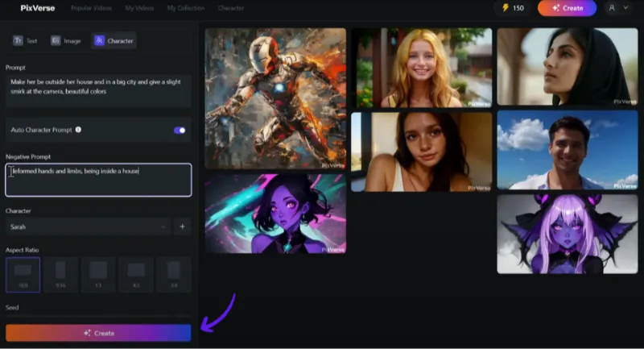Open the Iron Man painting thumbnail

[x=275, y=98]
